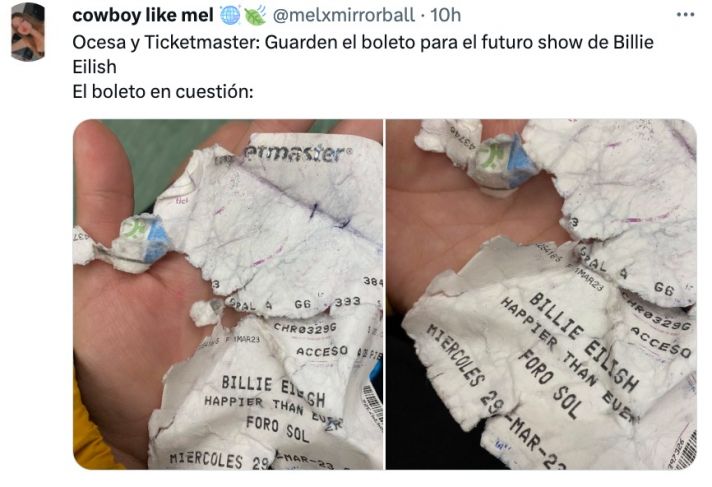The image size is (712, 487).
Task: Click the blue-green paper wad in left photo
Action: pyautogui.click(x=145, y=238)
